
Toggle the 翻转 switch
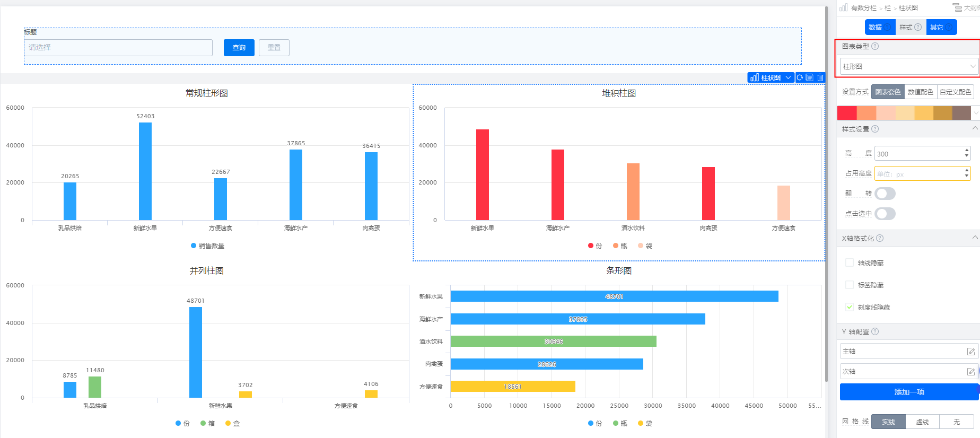coord(885,194)
